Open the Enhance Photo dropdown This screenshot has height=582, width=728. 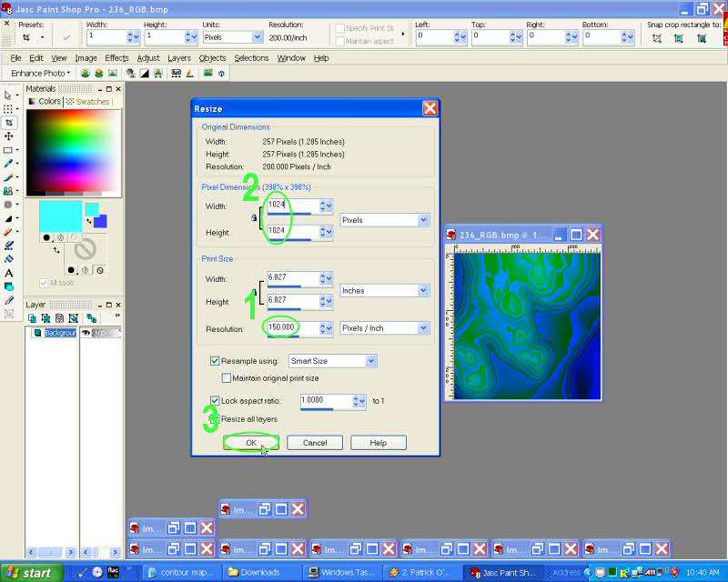point(41,74)
